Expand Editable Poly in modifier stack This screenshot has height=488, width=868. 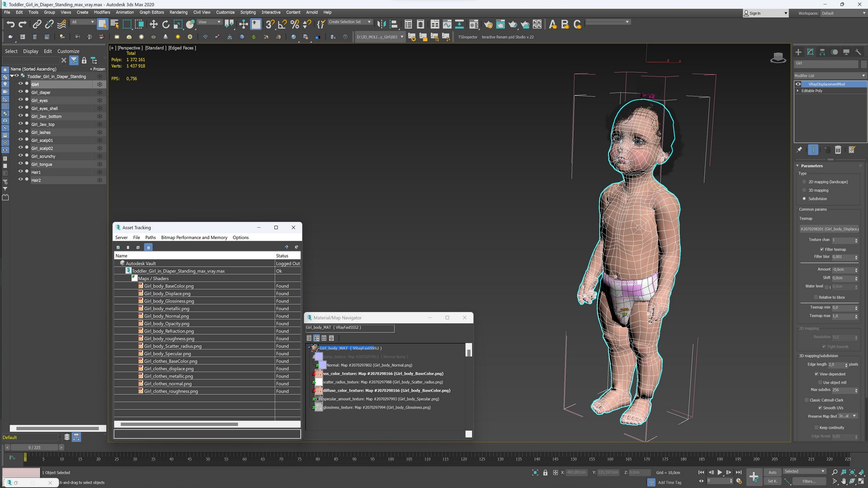point(797,91)
